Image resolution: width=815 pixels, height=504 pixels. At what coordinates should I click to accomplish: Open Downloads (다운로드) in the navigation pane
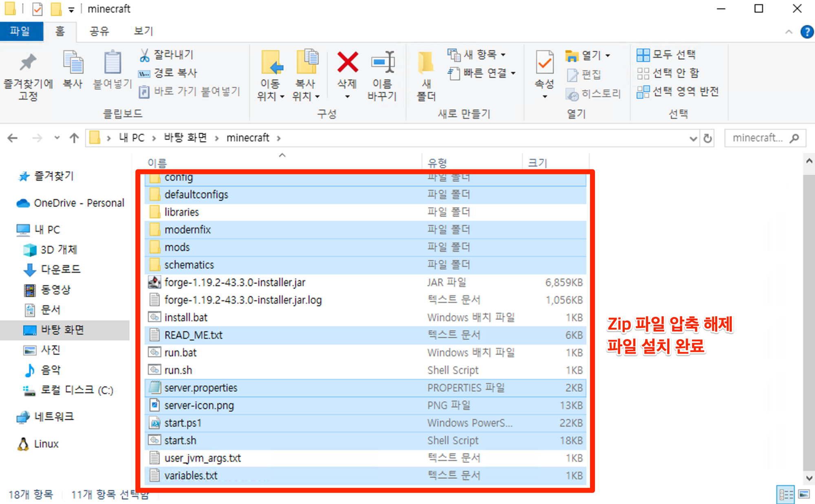[60, 269]
